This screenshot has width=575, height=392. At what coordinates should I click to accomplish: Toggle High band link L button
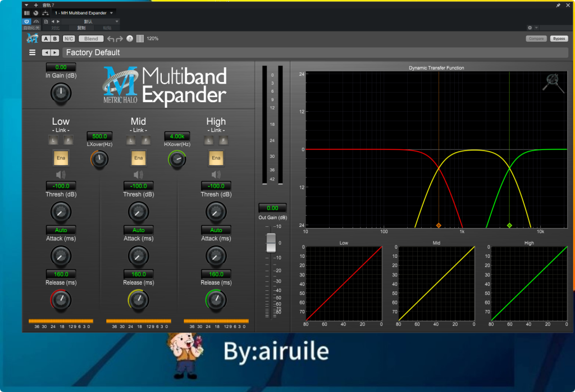click(x=209, y=140)
